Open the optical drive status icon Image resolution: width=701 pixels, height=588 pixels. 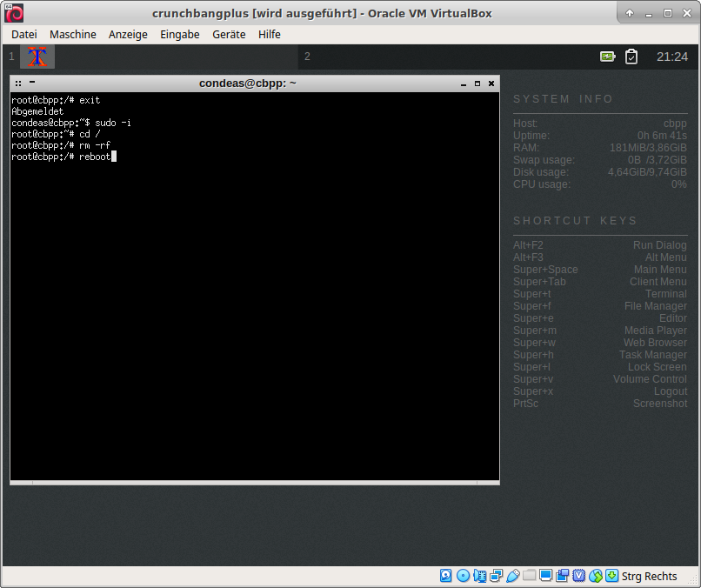(x=463, y=576)
